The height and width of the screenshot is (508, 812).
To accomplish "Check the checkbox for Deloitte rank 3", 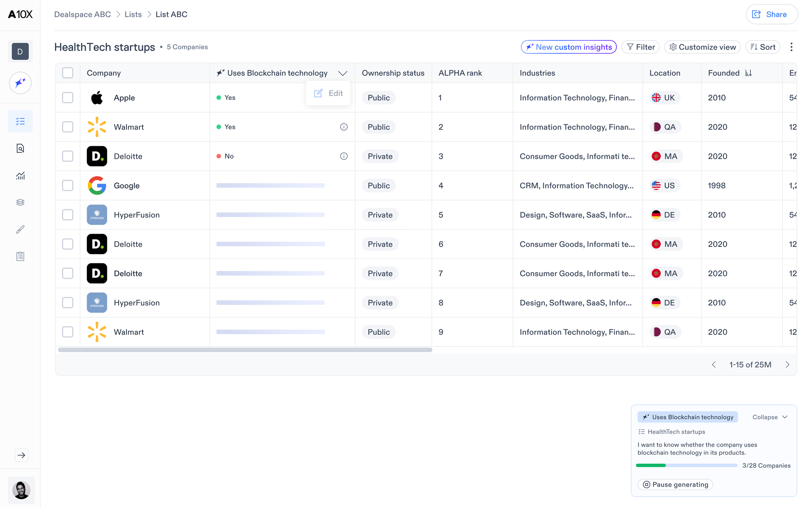I will coord(68,156).
